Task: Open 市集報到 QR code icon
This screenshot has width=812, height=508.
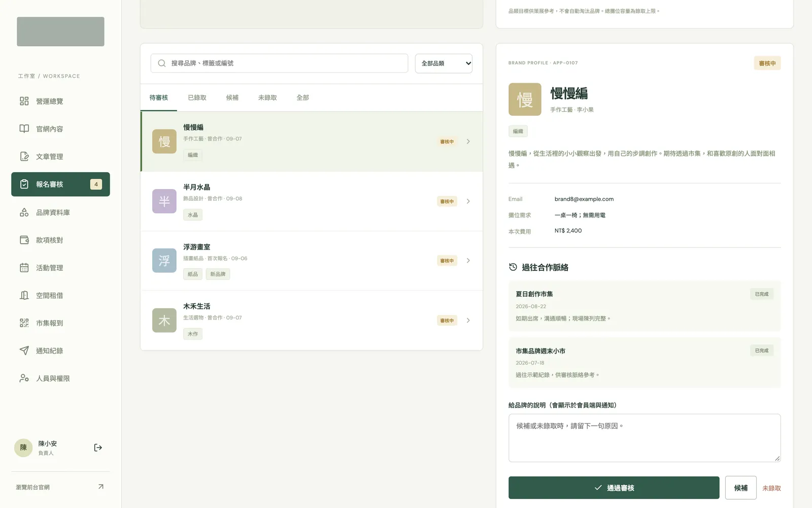Action: (24, 323)
